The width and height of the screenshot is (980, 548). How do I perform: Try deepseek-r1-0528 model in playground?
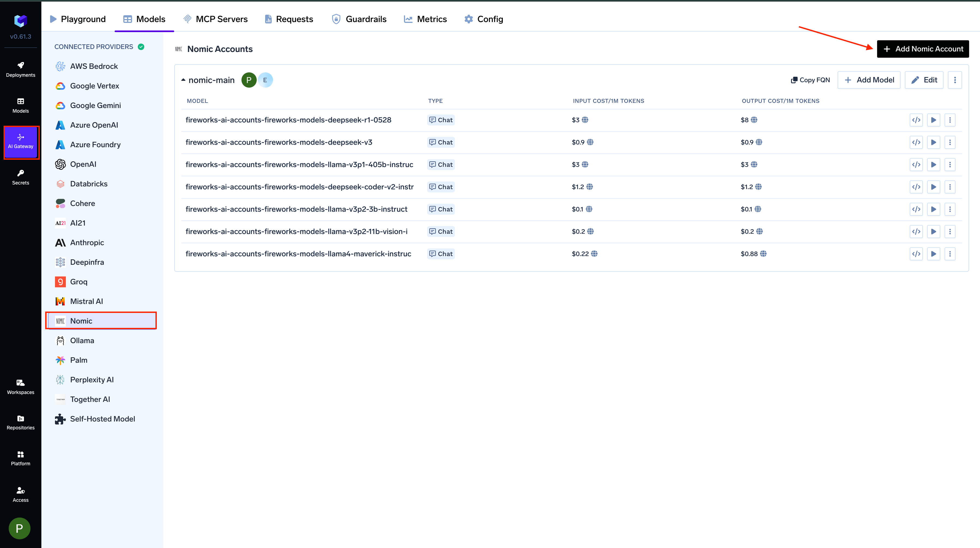click(934, 120)
